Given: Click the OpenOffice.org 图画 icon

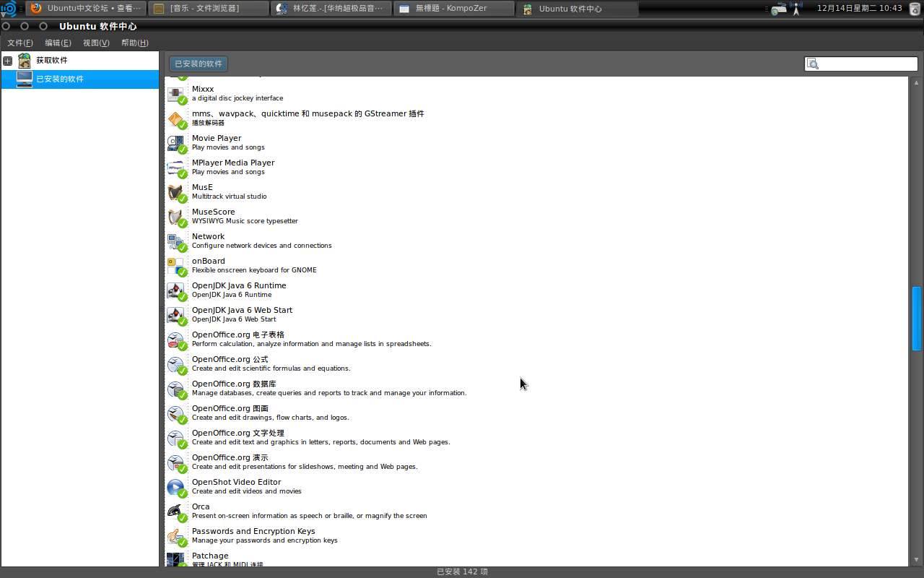Looking at the screenshot, I should 176,413.
